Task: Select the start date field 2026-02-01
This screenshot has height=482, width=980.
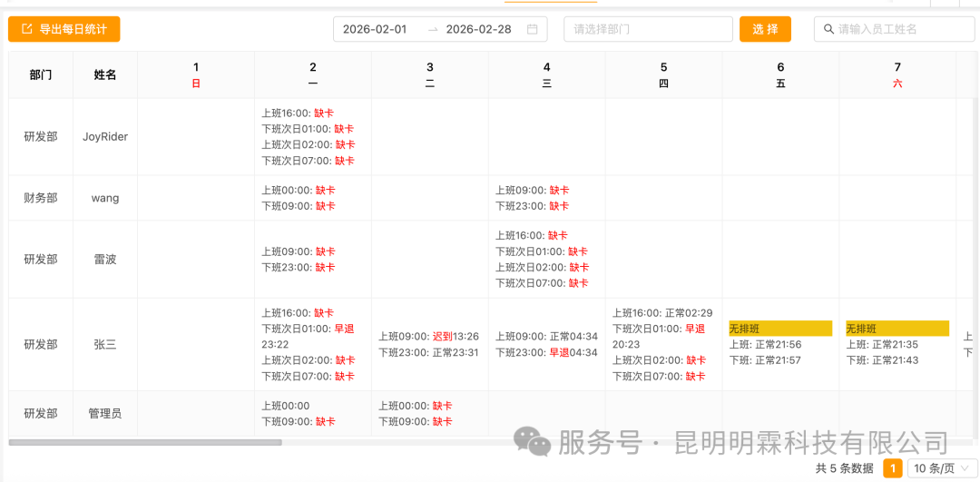Action: tap(375, 29)
